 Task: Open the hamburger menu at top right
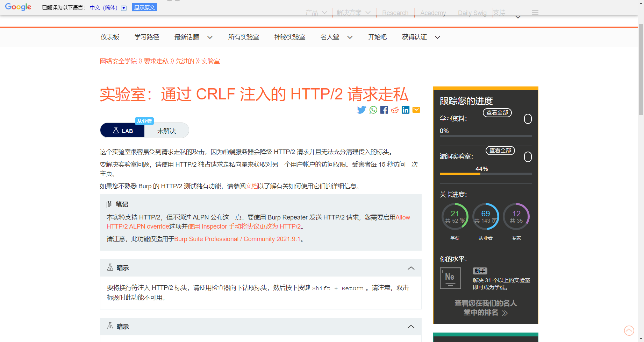pyautogui.click(x=535, y=12)
